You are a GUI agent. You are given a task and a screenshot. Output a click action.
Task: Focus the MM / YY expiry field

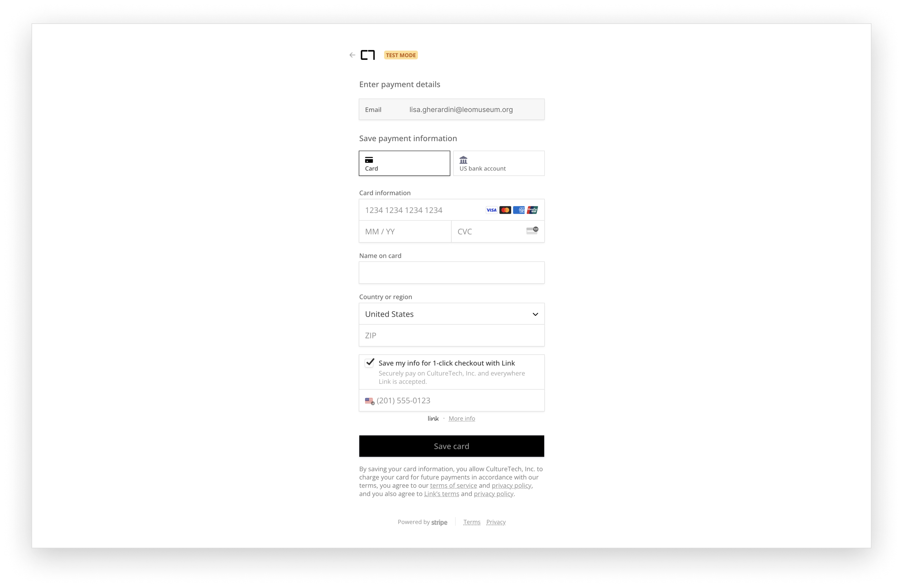pyautogui.click(x=405, y=231)
